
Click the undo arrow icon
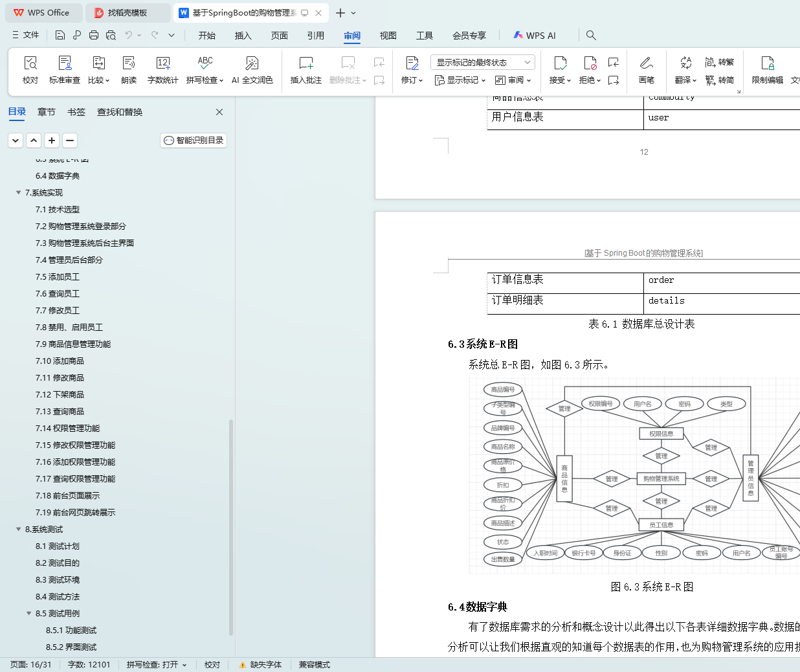click(129, 35)
